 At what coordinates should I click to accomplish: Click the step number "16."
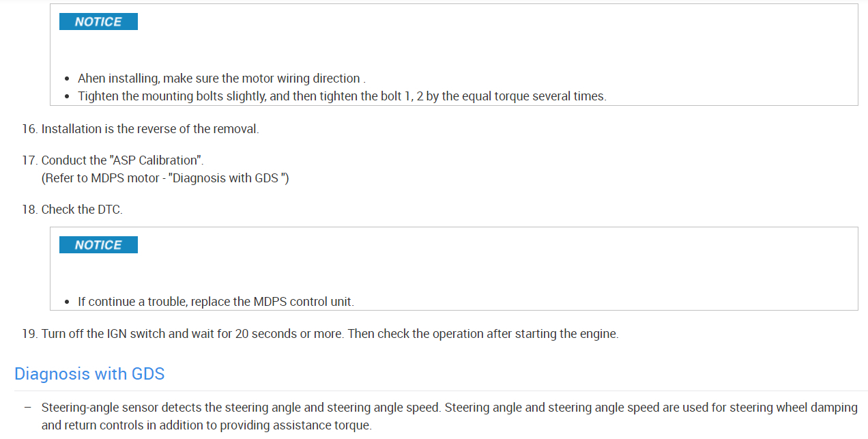29,129
